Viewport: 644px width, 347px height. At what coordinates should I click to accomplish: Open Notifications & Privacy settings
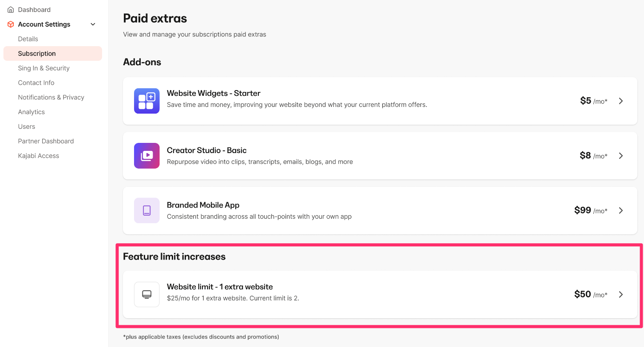[51, 97]
